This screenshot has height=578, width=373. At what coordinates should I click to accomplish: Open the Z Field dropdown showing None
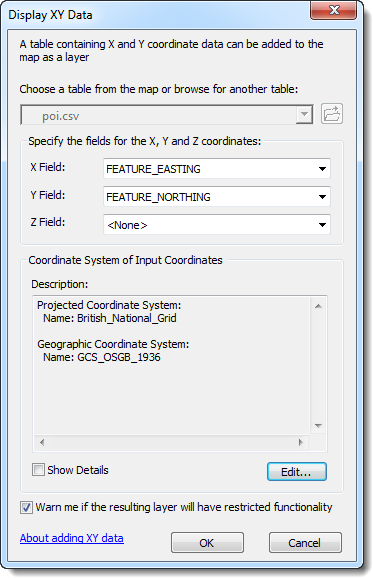[217, 224]
